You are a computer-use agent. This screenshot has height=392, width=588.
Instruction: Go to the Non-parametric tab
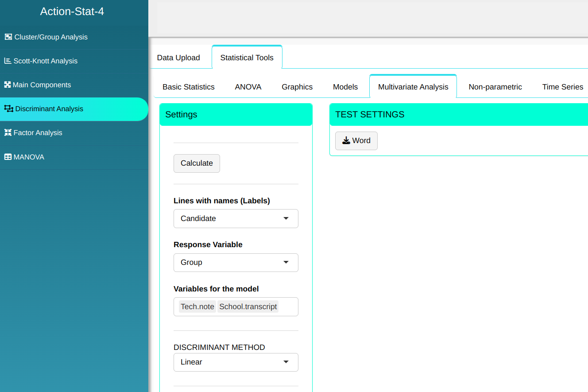tap(495, 87)
